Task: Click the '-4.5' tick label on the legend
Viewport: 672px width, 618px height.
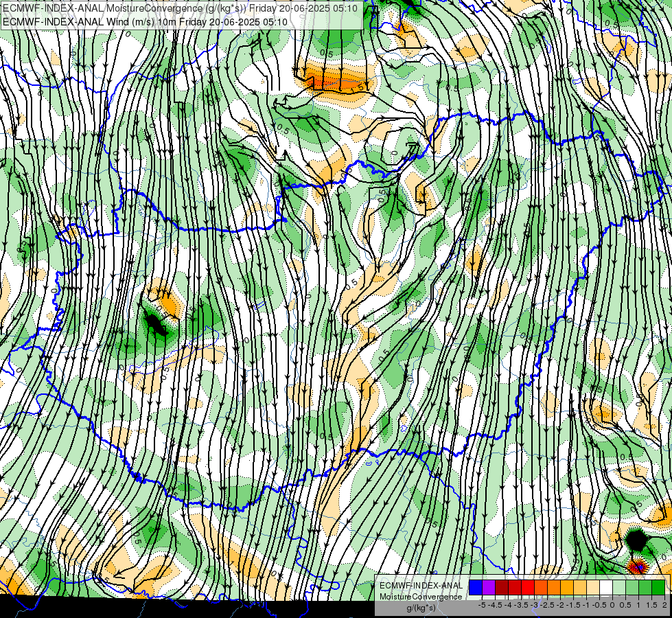Action: [x=495, y=605]
